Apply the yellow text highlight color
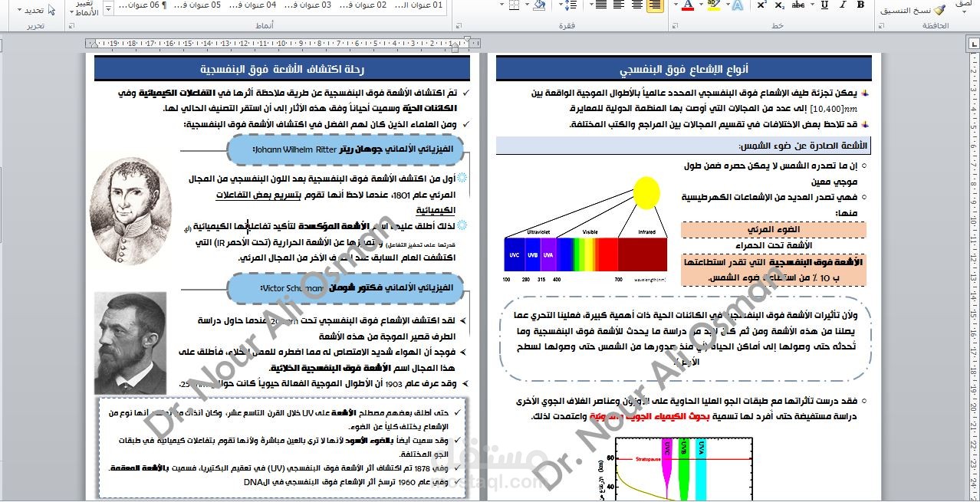Screen dimensions: 980x502 (x=713, y=5)
